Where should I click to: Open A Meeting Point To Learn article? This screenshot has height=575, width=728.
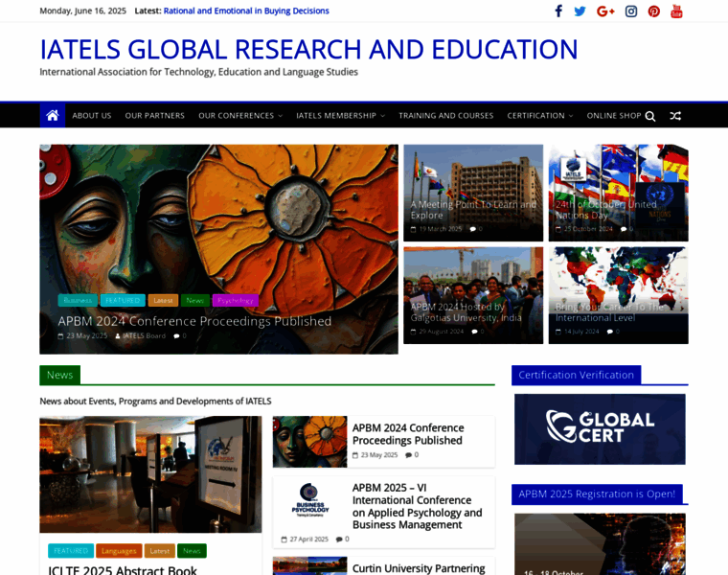point(473,210)
